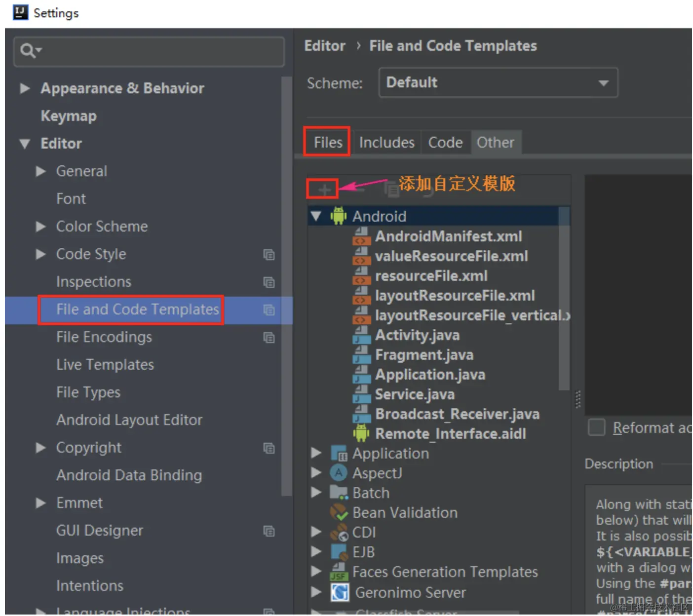Viewport: 693px width, 616px height.
Task: Expand Appearance & Behavior section
Action: (25, 88)
